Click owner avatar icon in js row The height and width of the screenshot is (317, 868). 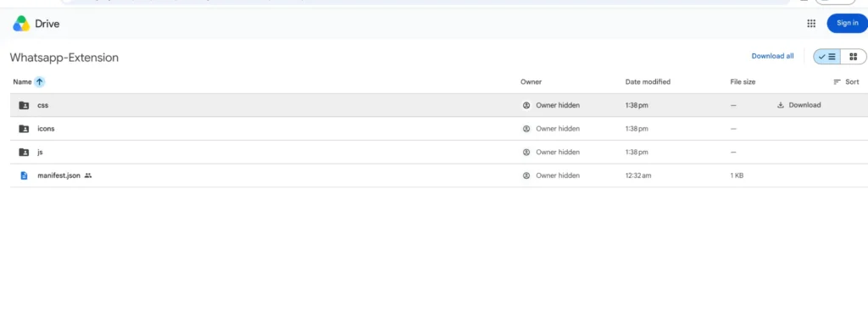pos(526,152)
